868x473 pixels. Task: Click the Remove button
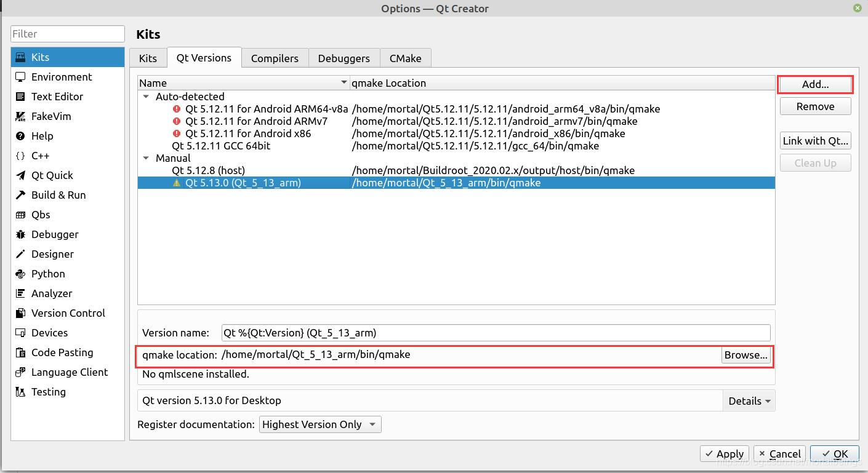point(815,106)
